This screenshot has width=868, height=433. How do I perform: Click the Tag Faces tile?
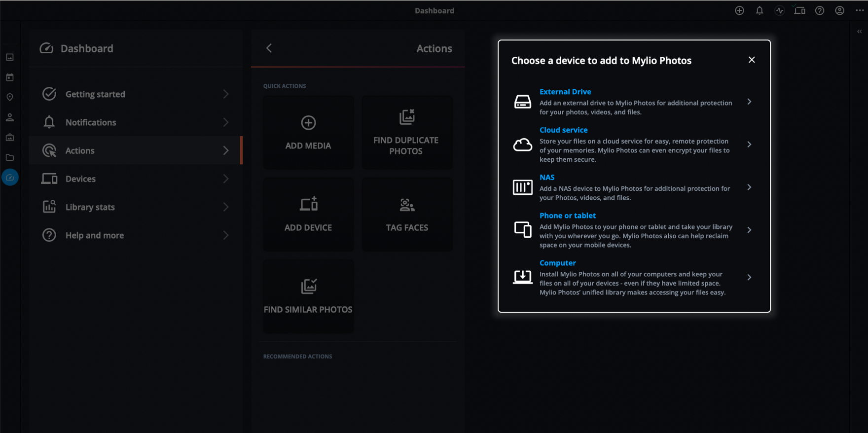point(406,215)
